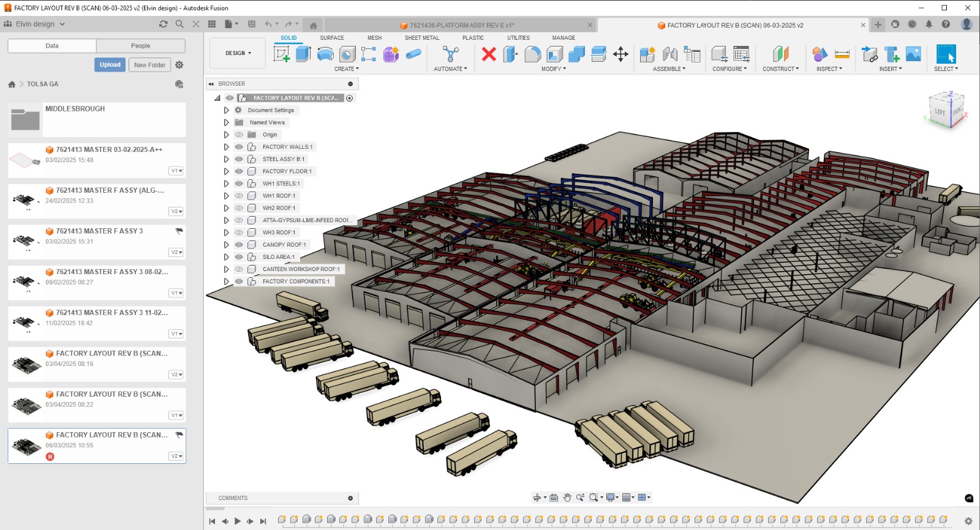Click the New Folder button
The height and width of the screenshot is (530, 980).
[149, 65]
